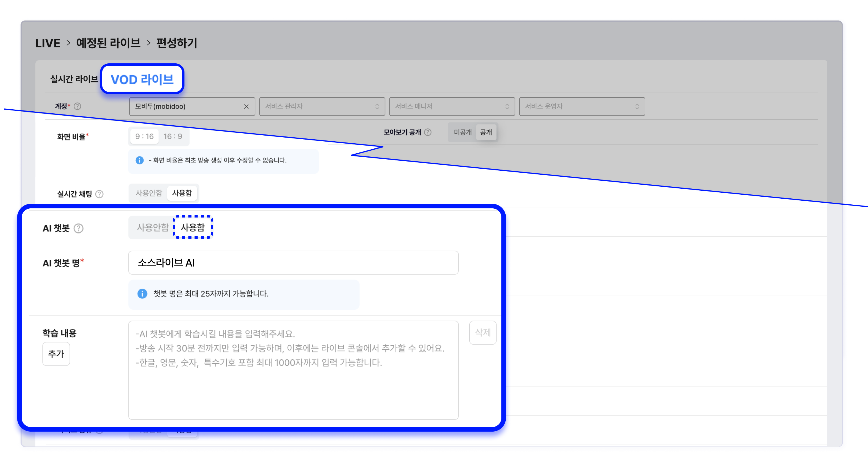The width and height of the screenshot is (868, 467).
Task: Select 16:9 screen ratio
Action: click(173, 136)
